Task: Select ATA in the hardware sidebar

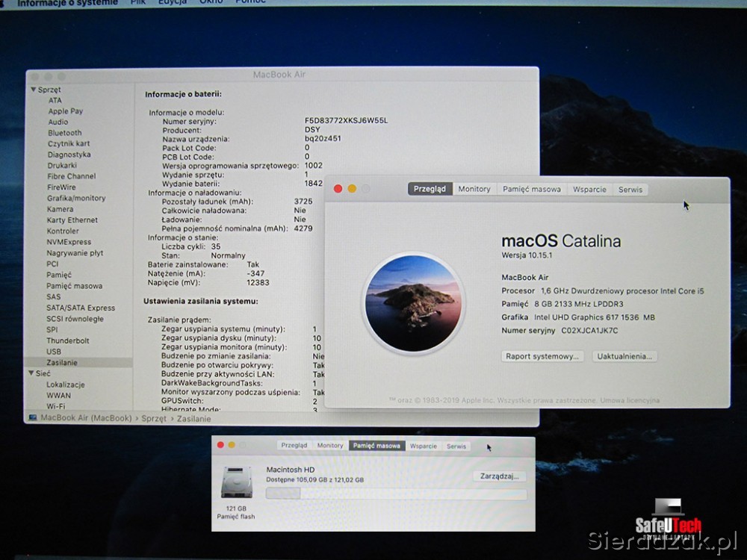Action: pyautogui.click(x=55, y=101)
